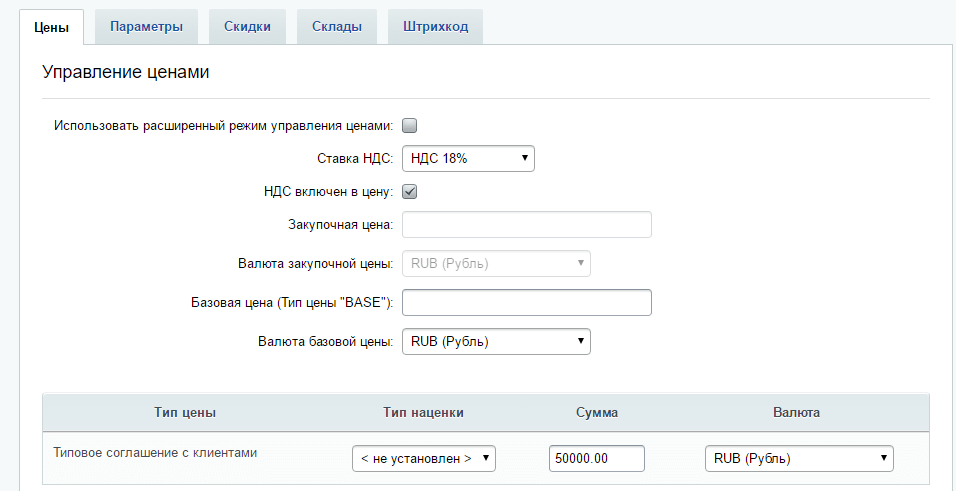Click the Валюта column header
Viewport: 956px width, 491px height.
click(x=798, y=412)
